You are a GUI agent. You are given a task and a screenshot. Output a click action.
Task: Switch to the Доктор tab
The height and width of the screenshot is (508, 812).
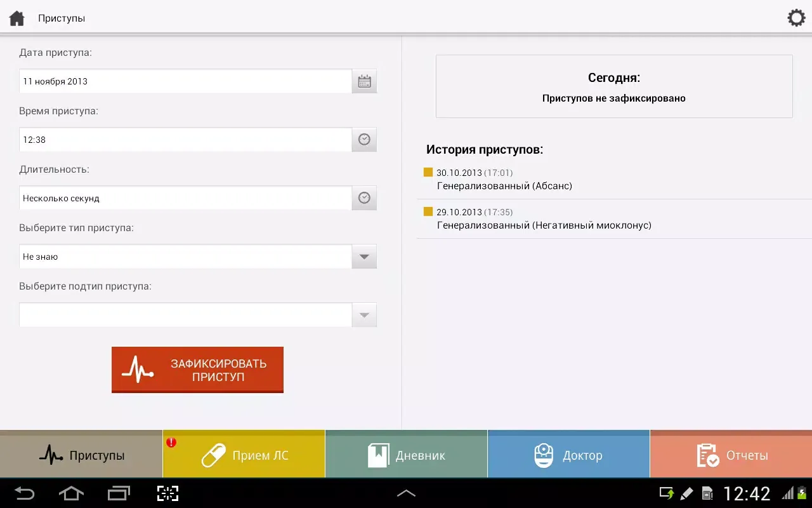pyautogui.click(x=568, y=455)
